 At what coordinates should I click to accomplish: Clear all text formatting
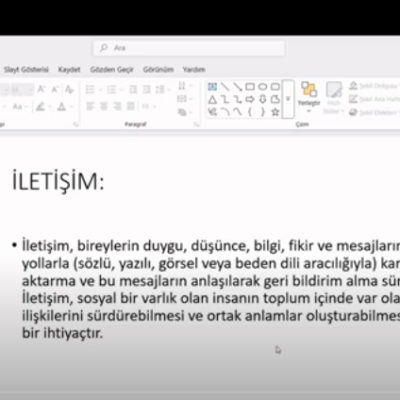point(69,89)
